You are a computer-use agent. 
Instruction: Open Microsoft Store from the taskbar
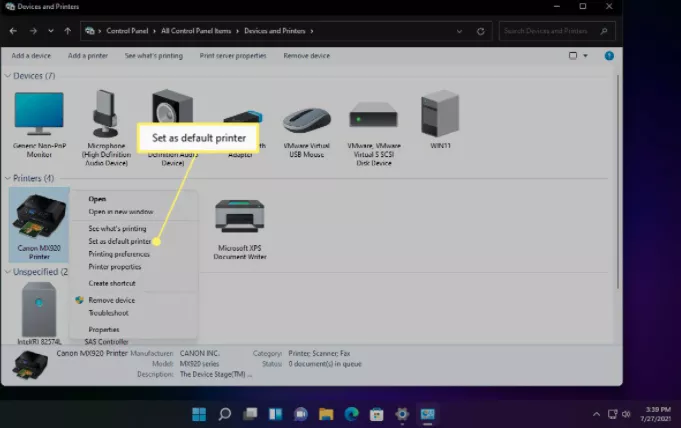point(377,414)
